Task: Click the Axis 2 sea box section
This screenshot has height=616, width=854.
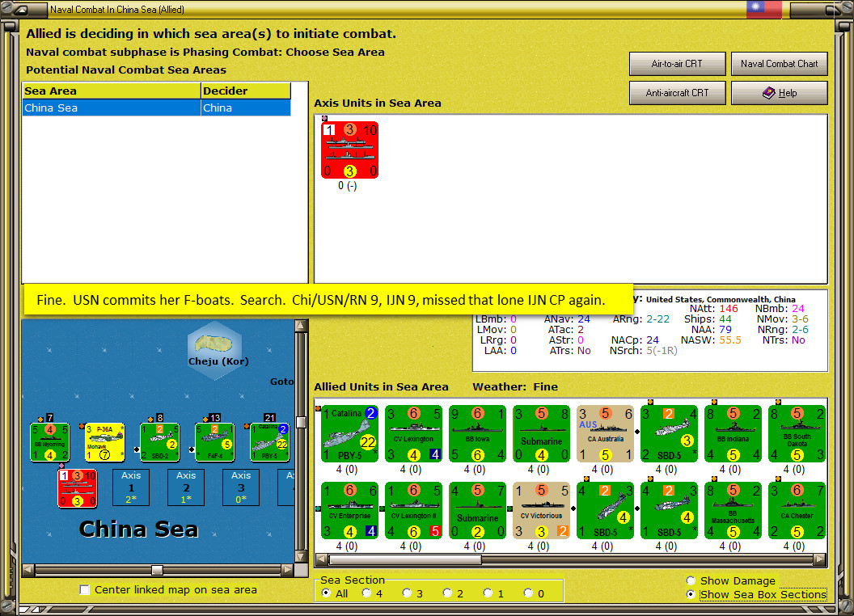Action: pos(186,487)
